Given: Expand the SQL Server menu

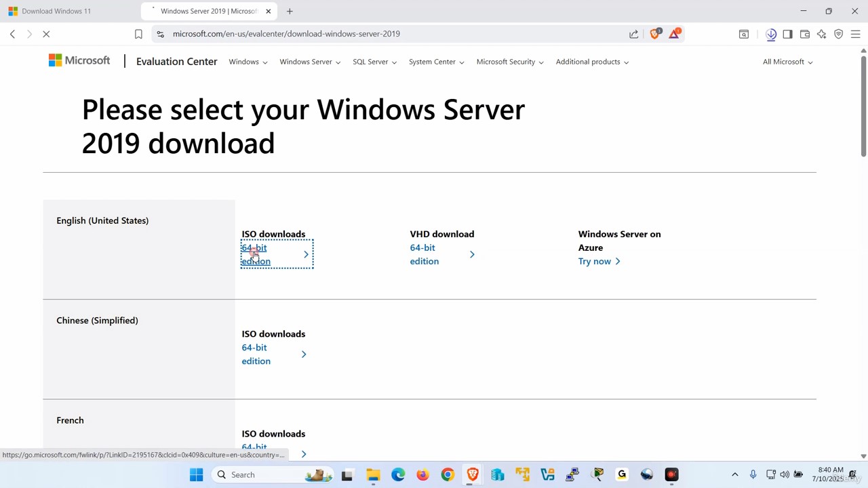Looking at the screenshot, I should coord(374,62).
